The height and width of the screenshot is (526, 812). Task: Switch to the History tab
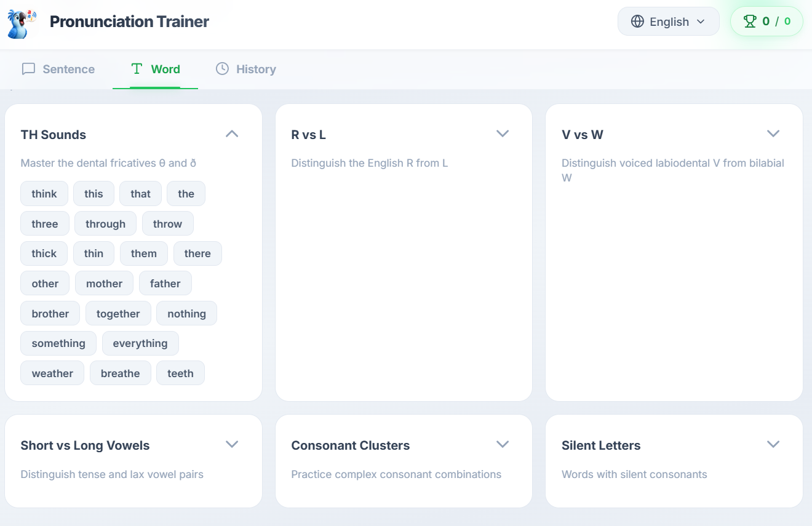point(246,69)
